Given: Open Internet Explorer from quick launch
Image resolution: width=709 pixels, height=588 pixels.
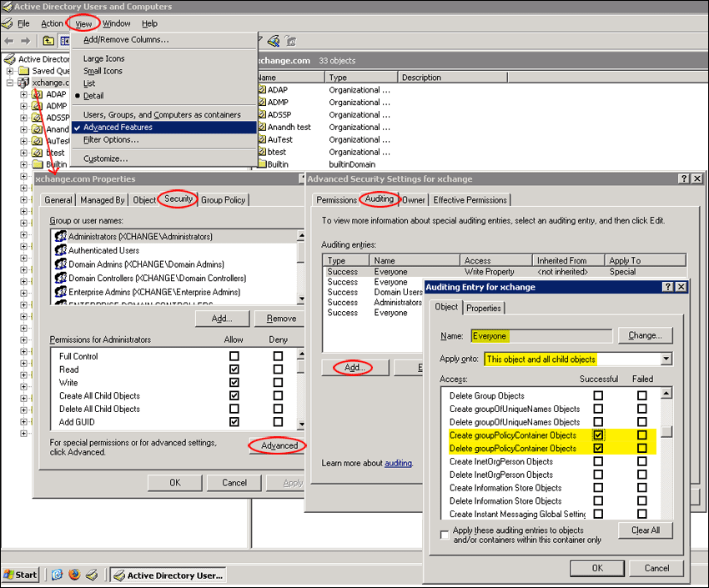Looking at the screenshot, I should pos(58,575).
